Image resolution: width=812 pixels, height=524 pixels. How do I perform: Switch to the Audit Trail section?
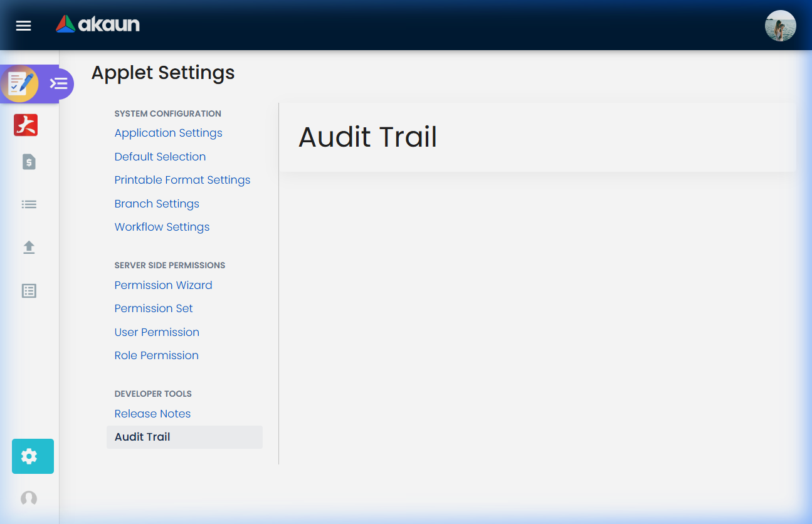point(142,437)
